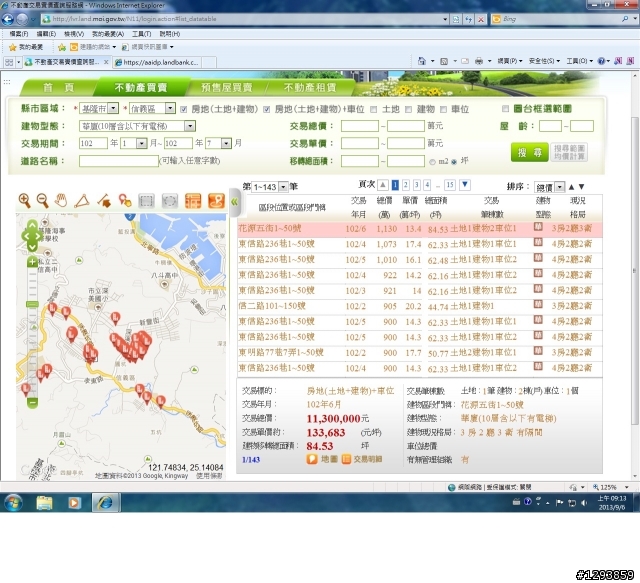Open the orange location marker icon
Viewport: 640px width, 583px height.
click(216, 201)
